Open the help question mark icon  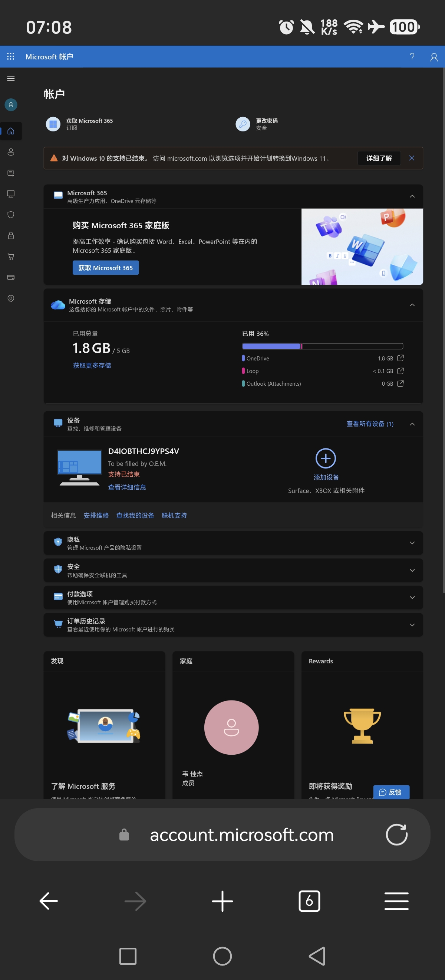click(412, 57)
